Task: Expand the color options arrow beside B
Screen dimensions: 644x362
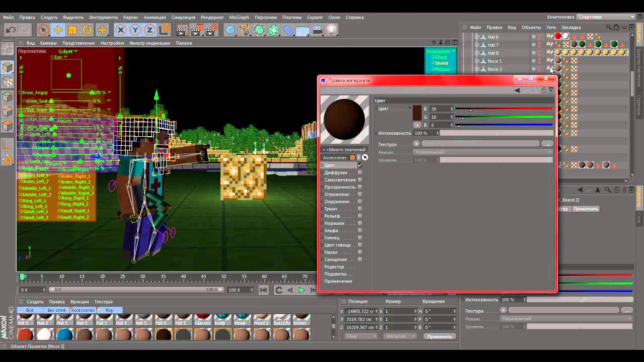Action: point(417,125)
